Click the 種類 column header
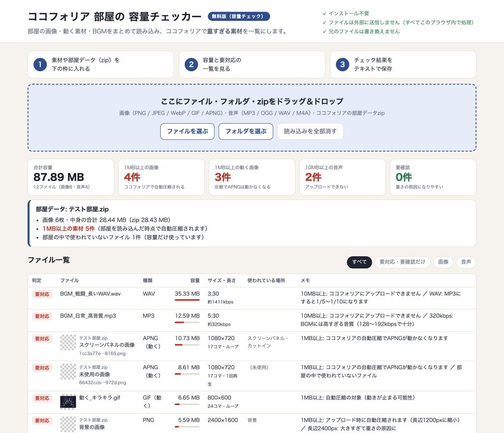The image size is (504, 433). coord(148,280)
